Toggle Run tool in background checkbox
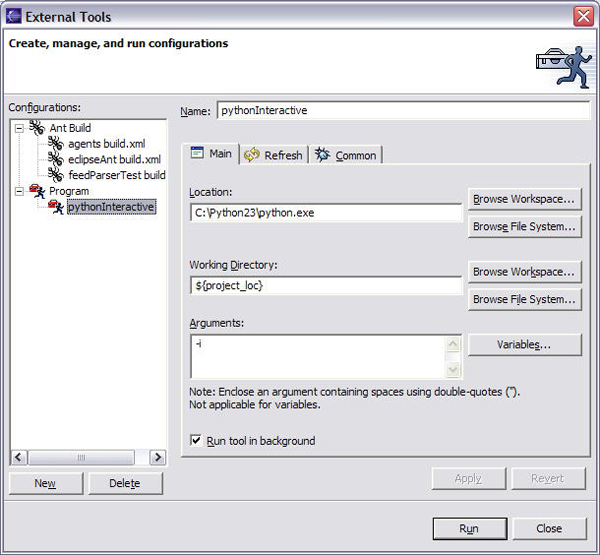Screen dimensions: 600x555 tap(196, 441)
